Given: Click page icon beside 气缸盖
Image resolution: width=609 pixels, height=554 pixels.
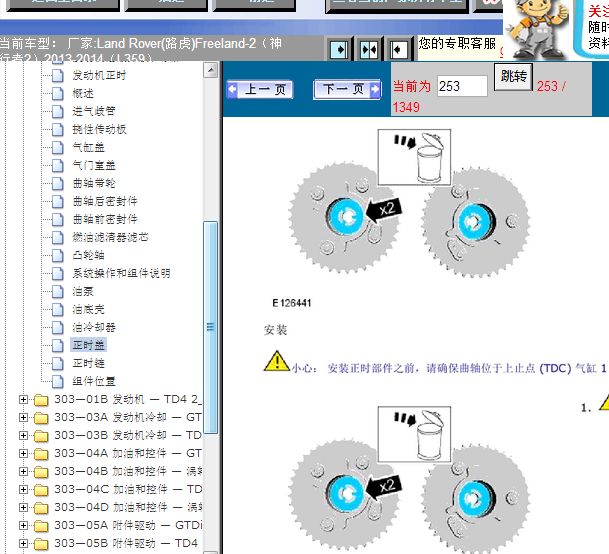Looking at the screenshot, I should pyautogui.click(x=57, y=147).
